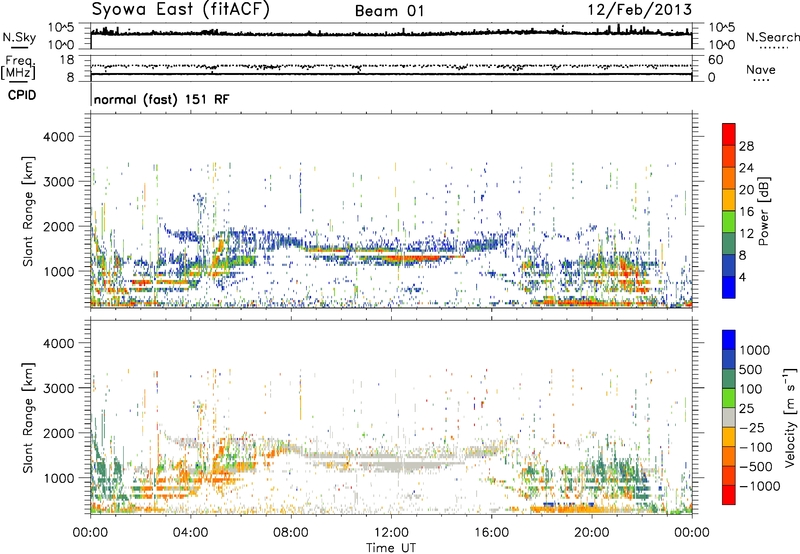Image resolution: width=800 pixels, height=554 pixels.
Task: Click the '12:00' time axis tick
Action: click(391, 532)
